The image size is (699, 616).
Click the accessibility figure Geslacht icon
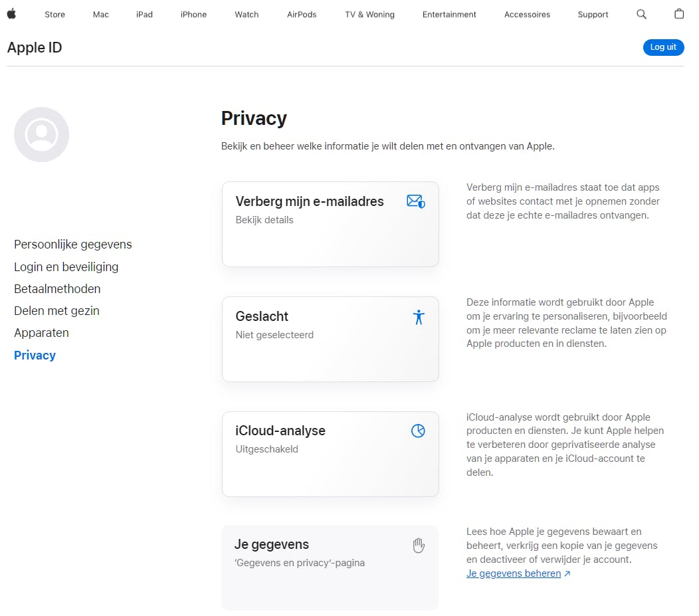point(418,317)
